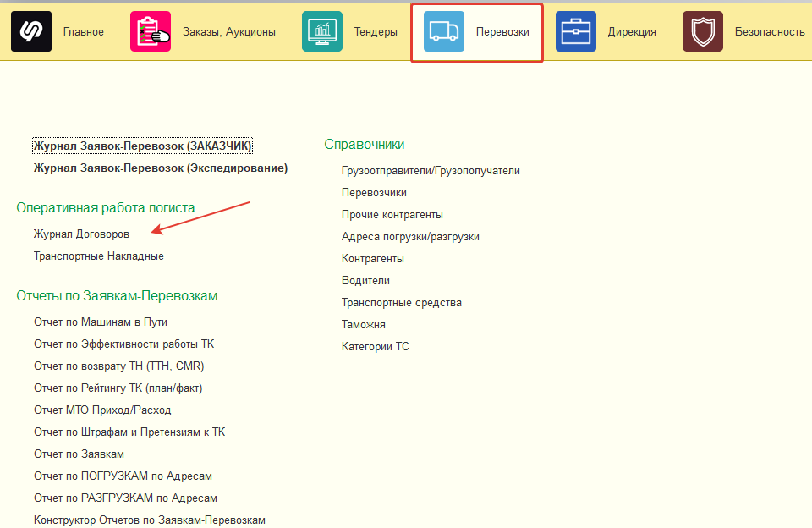The image size is (812, 528).
Task: Open Конструктор Отчетов по Заявкам-Перевозкам
Action: click(x=149, y=520)
